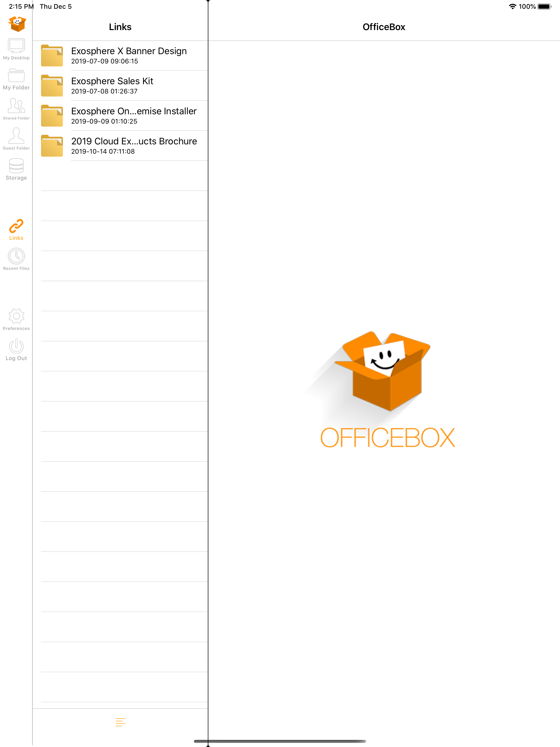Image resolution: width=560 pixels, height=747 pixels.
Task: Click folder icon for 2019 Cloud Ex...ucts Brochure
Action: pos(52,145)
